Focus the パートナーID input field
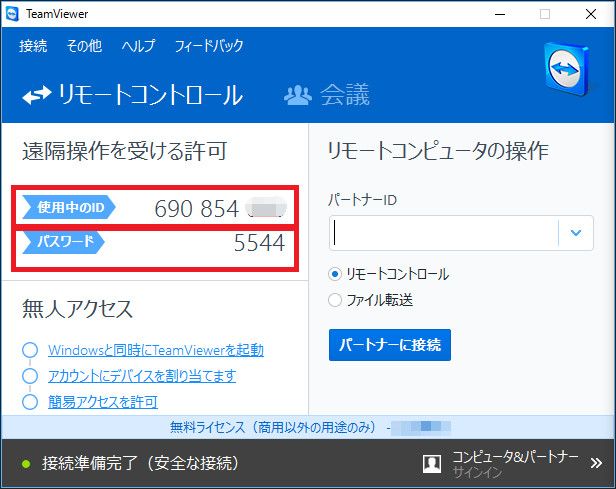 (x=444, y=233)
